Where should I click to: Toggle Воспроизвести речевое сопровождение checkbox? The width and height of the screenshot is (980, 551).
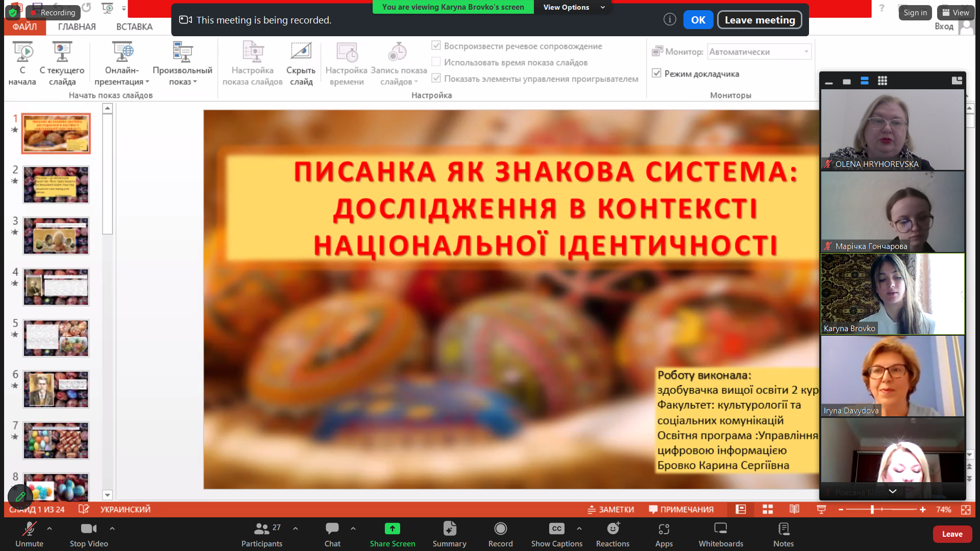point(436,46)
